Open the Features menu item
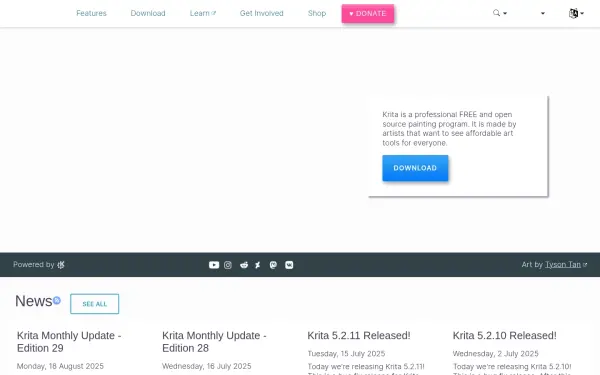Screen dimensions: 600x375 pyautogui.click(x=91, y=13)
